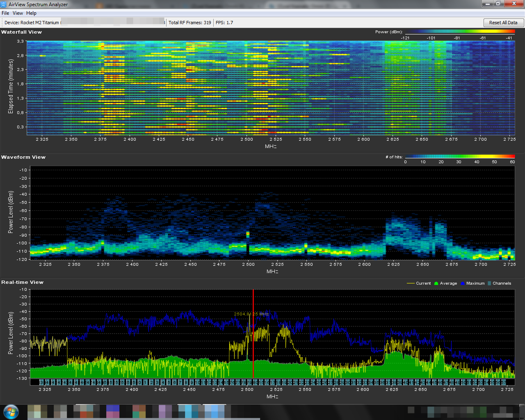Maximize the AirView Spectrum Analyzer window
Screen dimensions: 525x420
pos(498,4)
